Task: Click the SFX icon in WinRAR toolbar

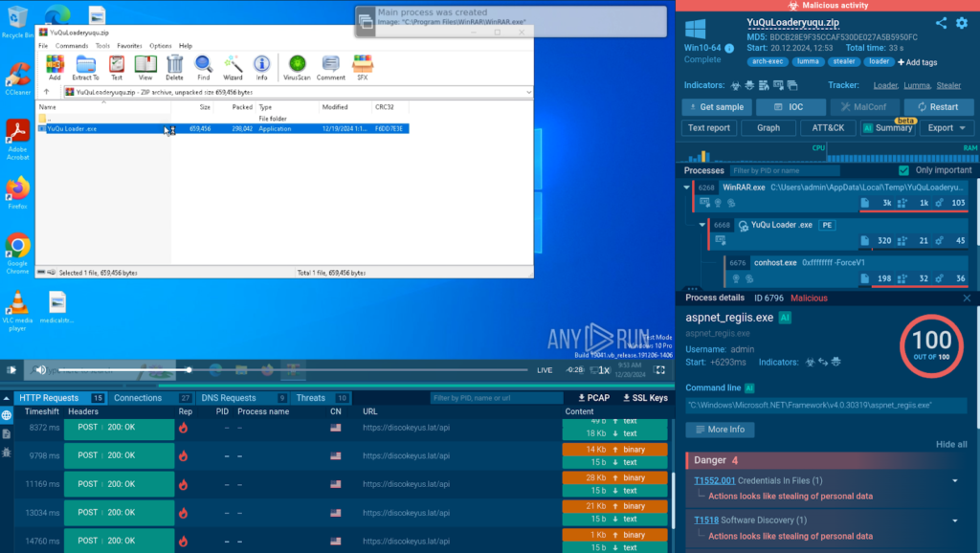Action: click(x=362, y=67)
